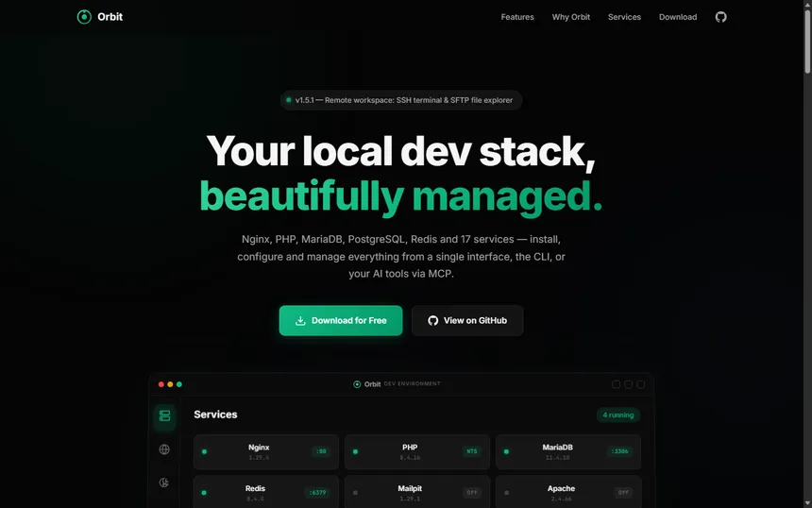The image size is (812, 508).
Task: Toggle the PHP status dot
Action: pyautogui.click(x=355, y=451)
